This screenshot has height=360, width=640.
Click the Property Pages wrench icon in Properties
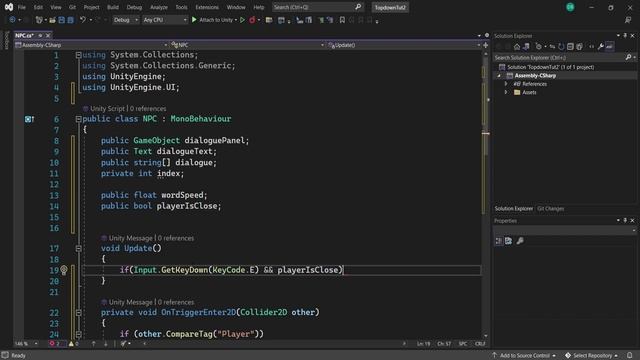520,241
